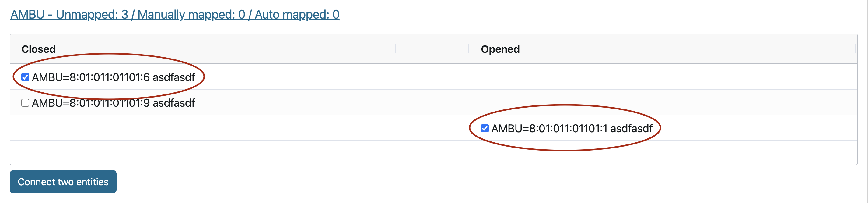Click the empty fourth row of table
868x203 pixels.
[433, 152]
